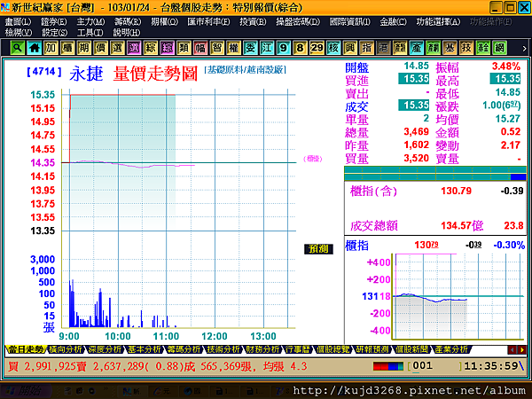Click the 類 toolbar icon
Screen dimensions: 532x399
(x=184, y=48)
